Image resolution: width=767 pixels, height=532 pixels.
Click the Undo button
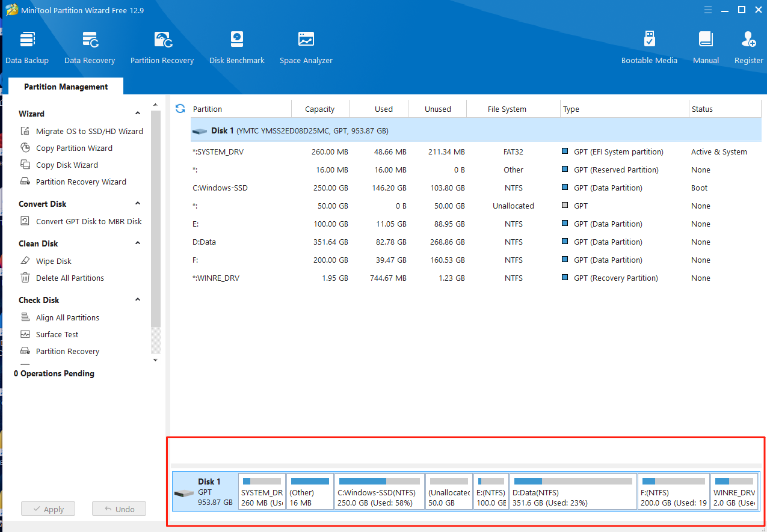(119, 509)
